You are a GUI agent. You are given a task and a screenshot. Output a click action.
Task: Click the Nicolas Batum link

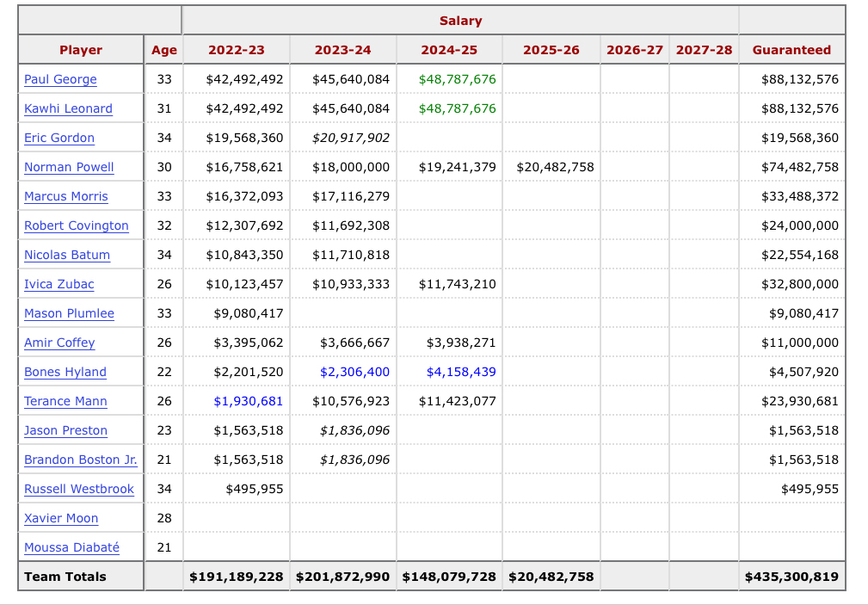67,255
